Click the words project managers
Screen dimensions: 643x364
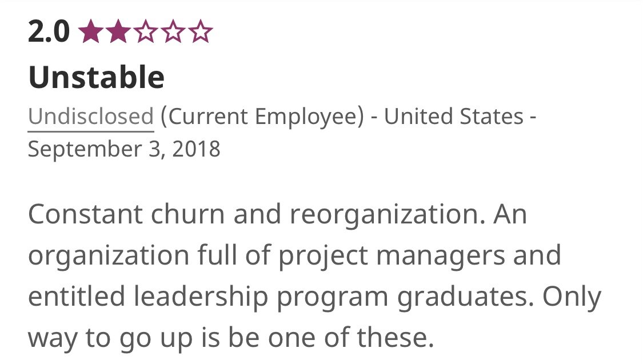[393, 256]
